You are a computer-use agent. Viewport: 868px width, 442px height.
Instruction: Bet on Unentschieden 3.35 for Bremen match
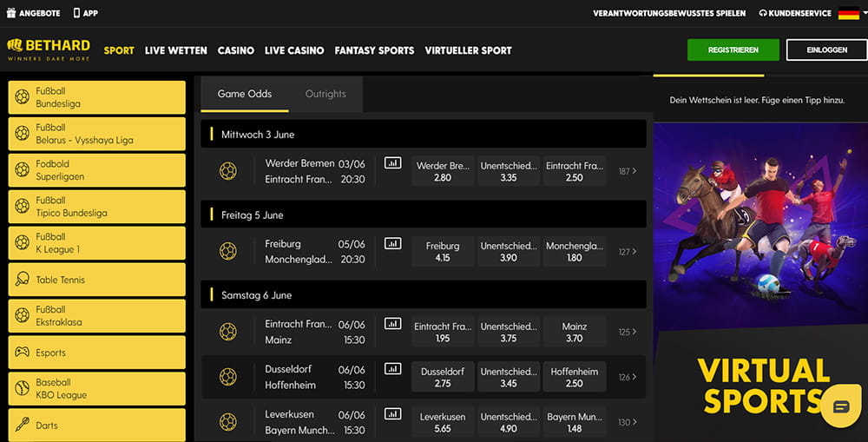508,171
